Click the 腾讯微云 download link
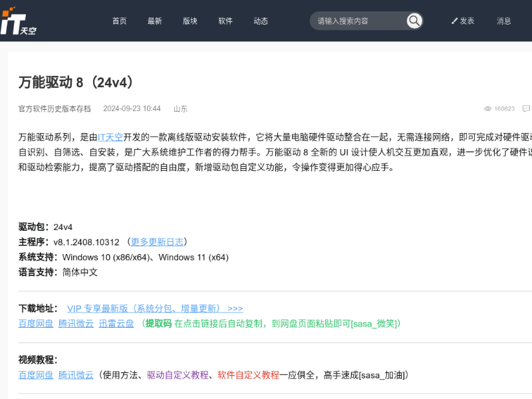The height and width of the screenshot is (399, 532). click(76, 324)
